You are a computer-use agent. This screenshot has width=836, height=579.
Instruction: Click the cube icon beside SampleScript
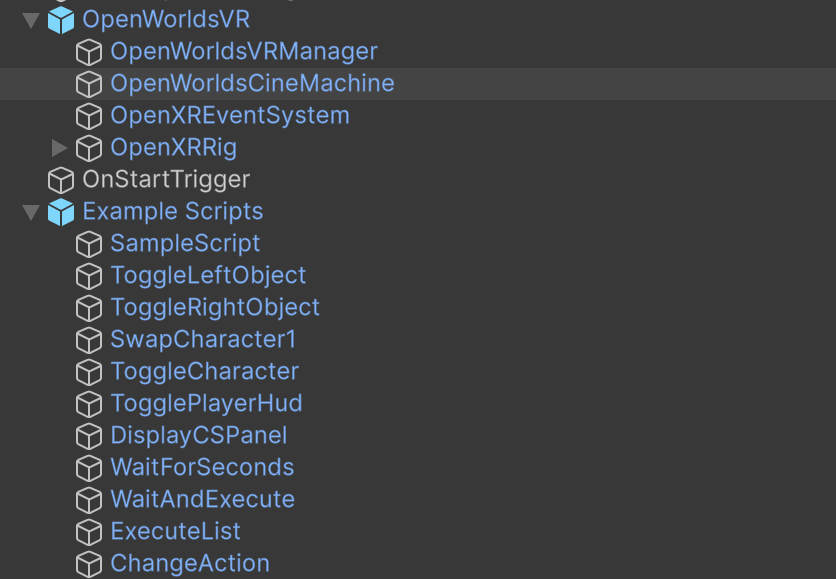tap(90, 244)
